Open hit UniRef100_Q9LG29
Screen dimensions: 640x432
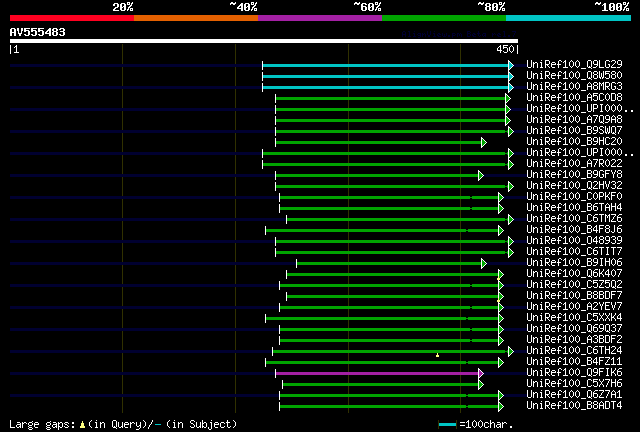pyautogui.click(x=574, y=64)
